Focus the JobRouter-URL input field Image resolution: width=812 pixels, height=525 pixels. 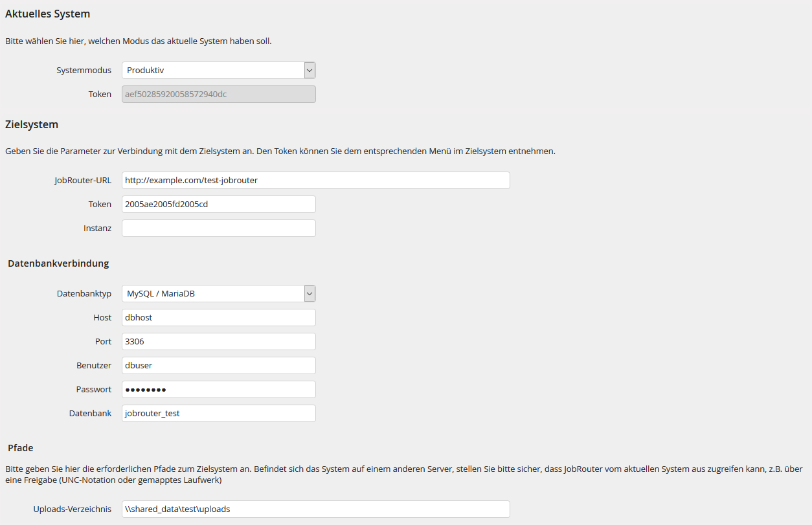click(x=315, y=181)
